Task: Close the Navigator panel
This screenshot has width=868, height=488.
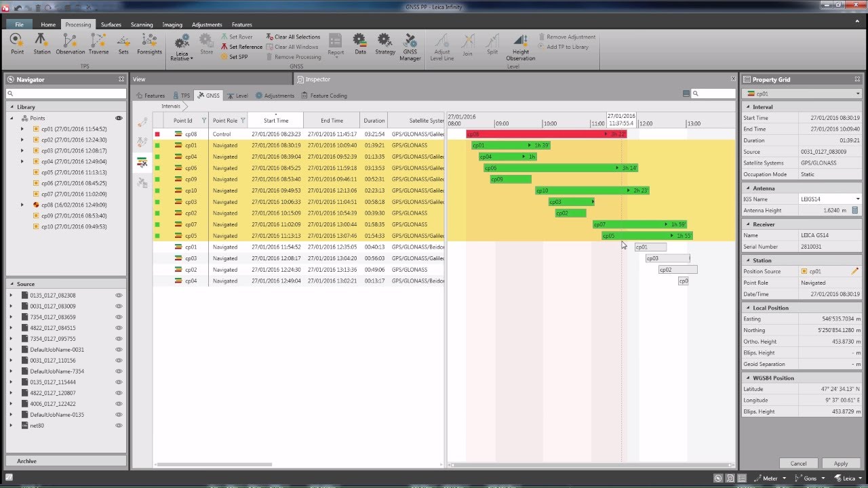Action: [121, 79]
